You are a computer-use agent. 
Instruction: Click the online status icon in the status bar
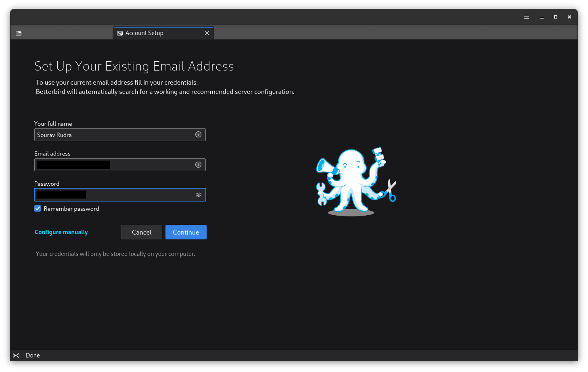(x=16, y=355)
